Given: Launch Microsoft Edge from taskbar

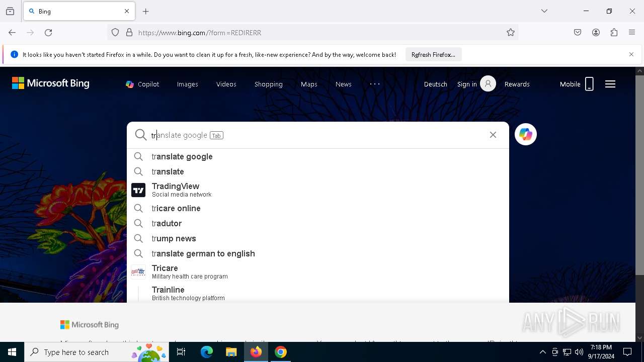Looking at the screenshot, I should click(207, 352).
